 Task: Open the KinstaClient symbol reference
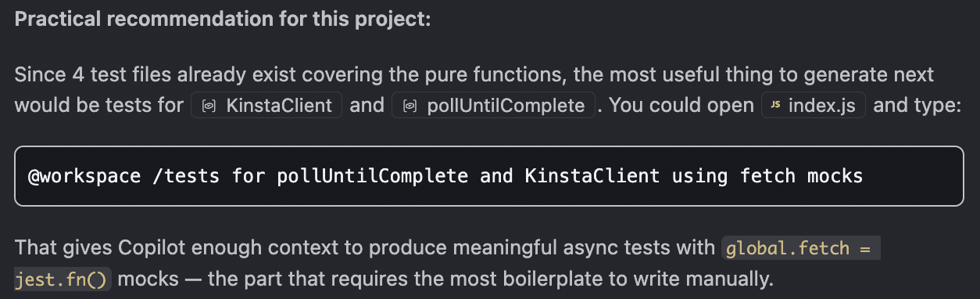(266, 106)
